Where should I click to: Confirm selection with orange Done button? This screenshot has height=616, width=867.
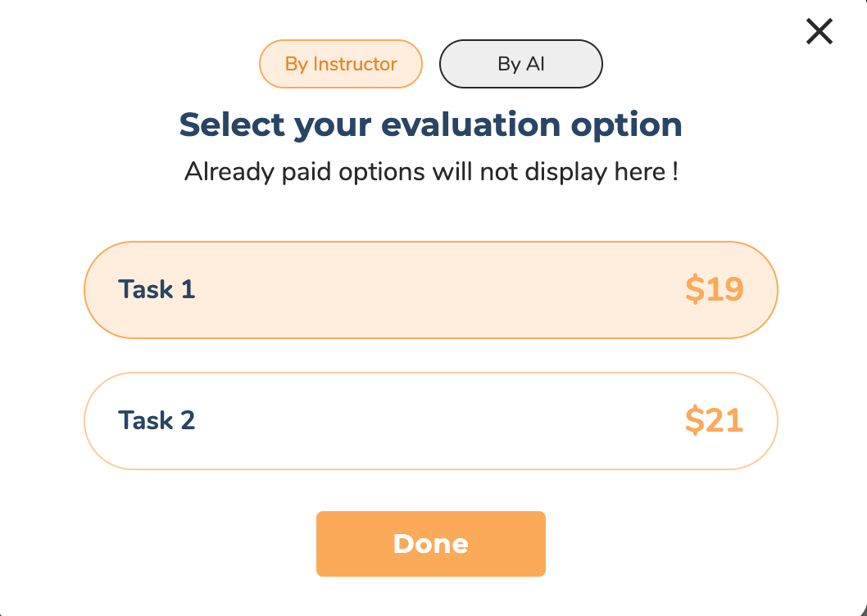[430, 544]
